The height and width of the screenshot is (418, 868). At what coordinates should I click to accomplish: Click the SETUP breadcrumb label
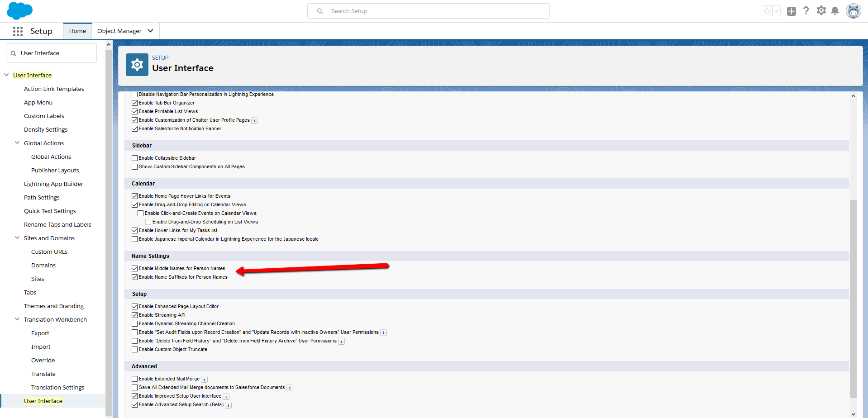click(x=160, y=58)
